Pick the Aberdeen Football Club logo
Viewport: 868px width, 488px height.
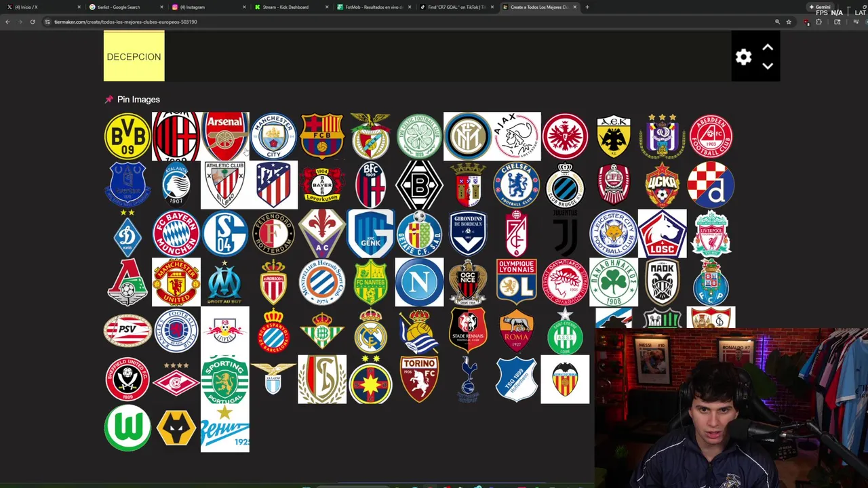pyautogui.click(x=711, y=136)
